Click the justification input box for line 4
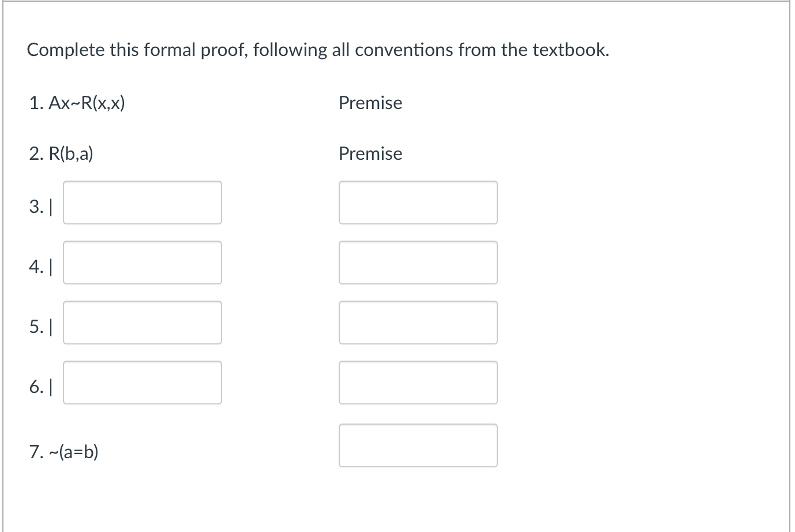The width and height of the screenshot is (795, 532). [x=418, y=263]
